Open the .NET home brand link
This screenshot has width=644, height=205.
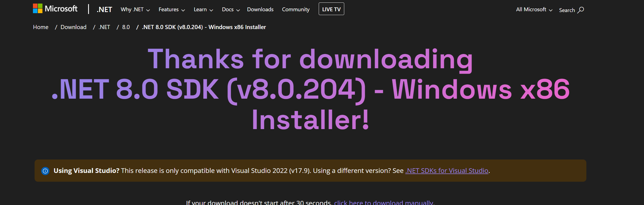(x=104, y=10)
